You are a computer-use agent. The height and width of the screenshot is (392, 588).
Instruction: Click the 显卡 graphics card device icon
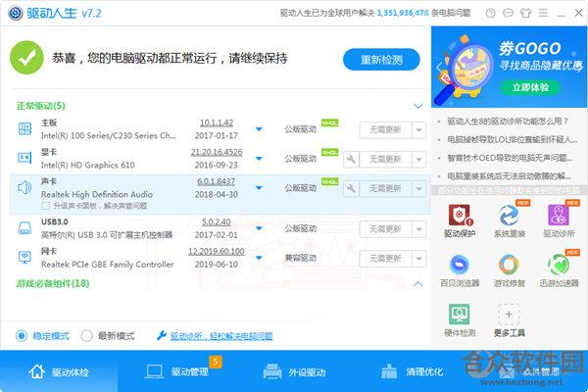tap(24, 158)
